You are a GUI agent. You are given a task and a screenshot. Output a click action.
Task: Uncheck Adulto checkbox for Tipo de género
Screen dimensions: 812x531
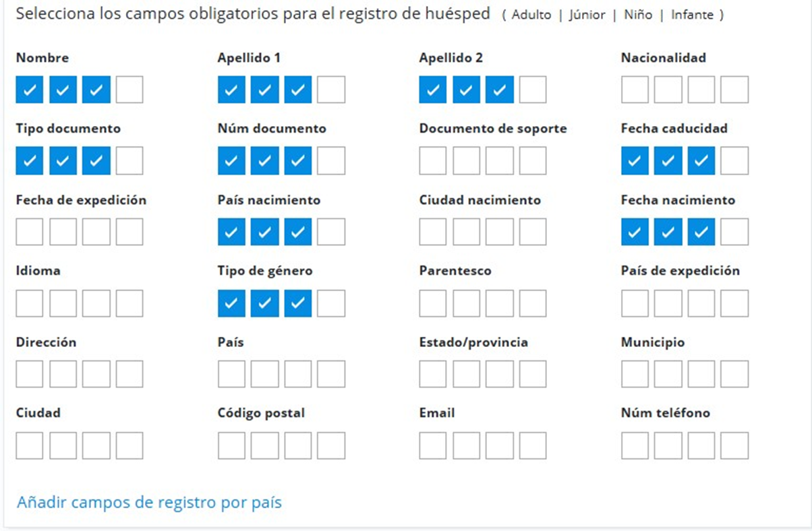(x=231, y=303)
